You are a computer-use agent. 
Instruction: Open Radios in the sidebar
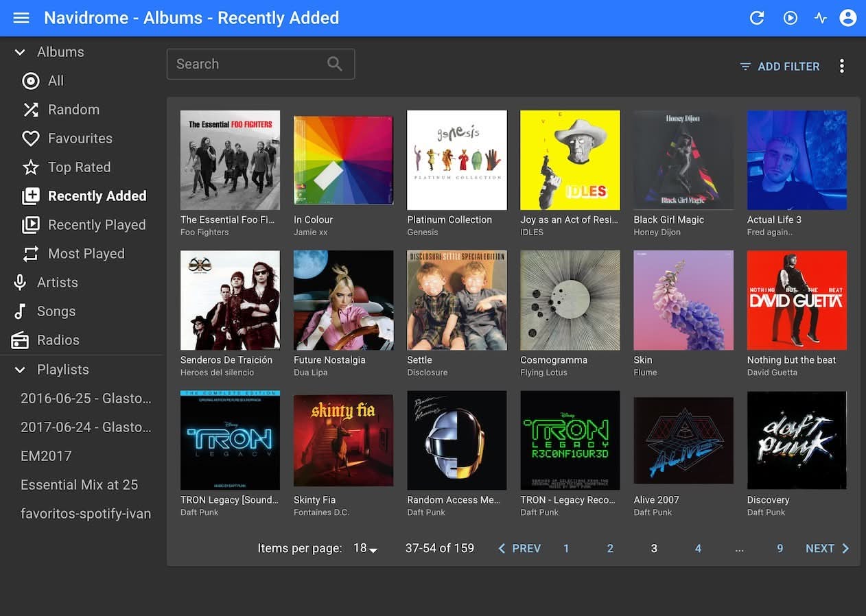(x=58, y=340)
